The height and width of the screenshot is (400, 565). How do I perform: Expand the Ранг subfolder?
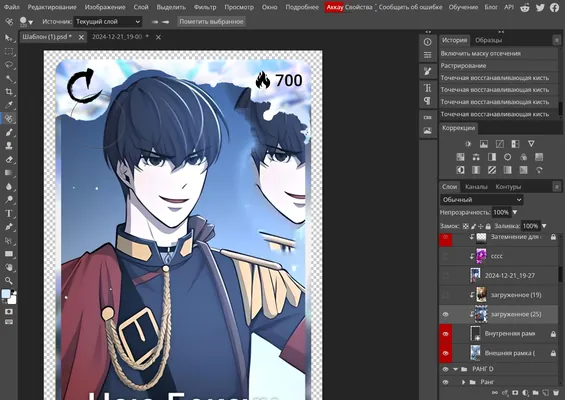tap(464, 382)
